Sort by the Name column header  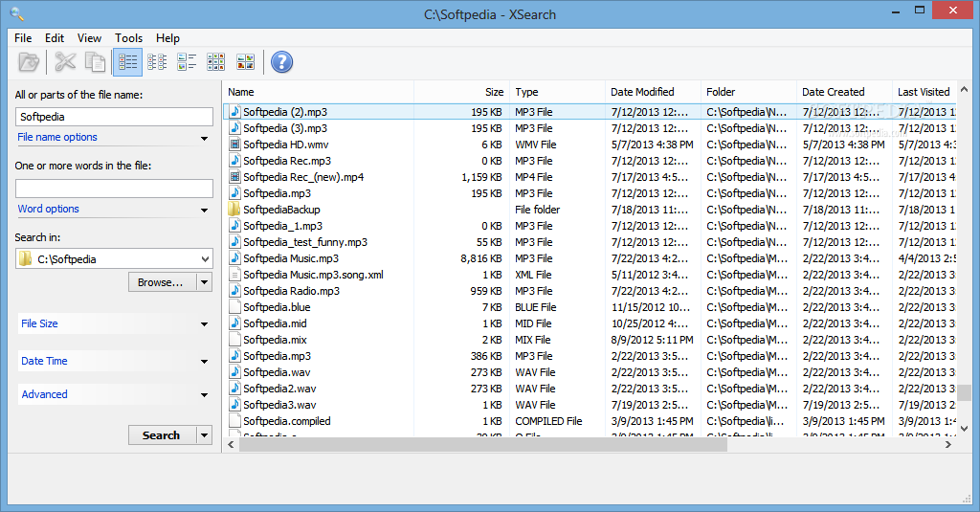pos(318,92)
